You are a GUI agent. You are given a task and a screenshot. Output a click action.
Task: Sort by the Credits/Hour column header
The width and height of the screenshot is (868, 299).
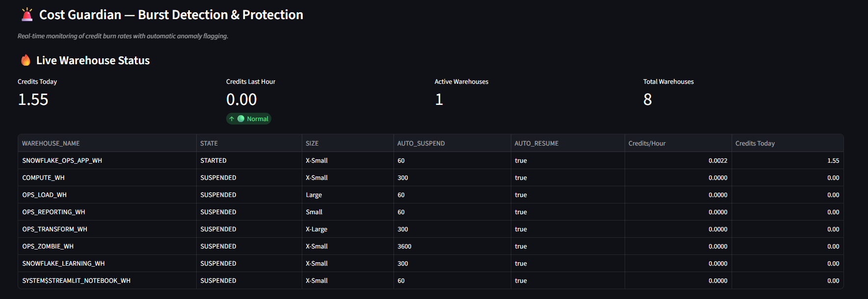click(x=647, y=144)
